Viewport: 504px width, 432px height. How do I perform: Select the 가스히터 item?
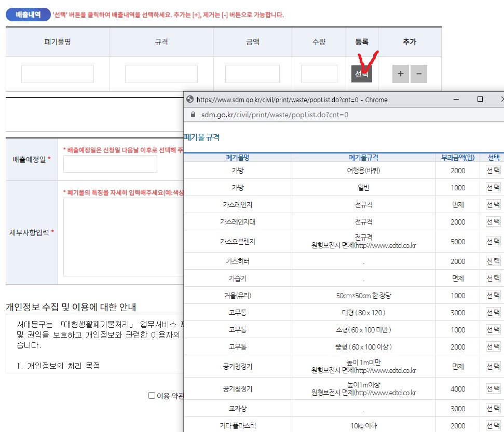point(493,261)
